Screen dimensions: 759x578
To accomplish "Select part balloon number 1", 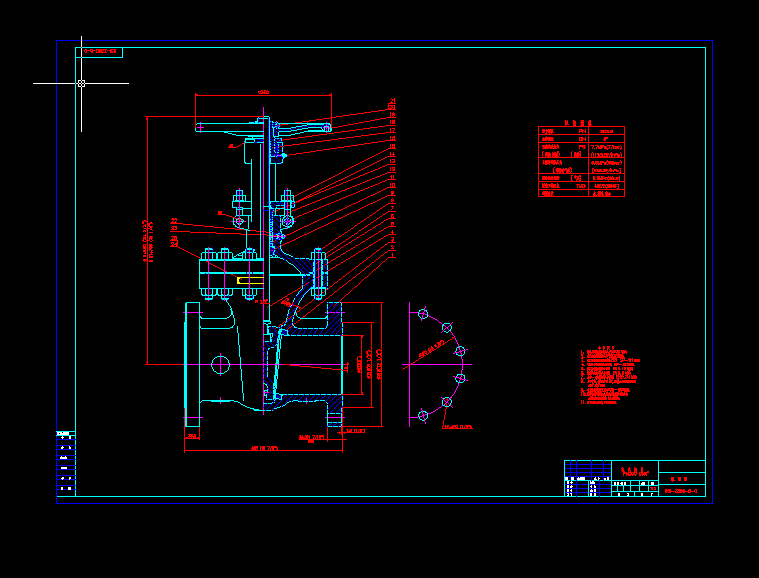I will pyautogui.click(x=393, y=255).
